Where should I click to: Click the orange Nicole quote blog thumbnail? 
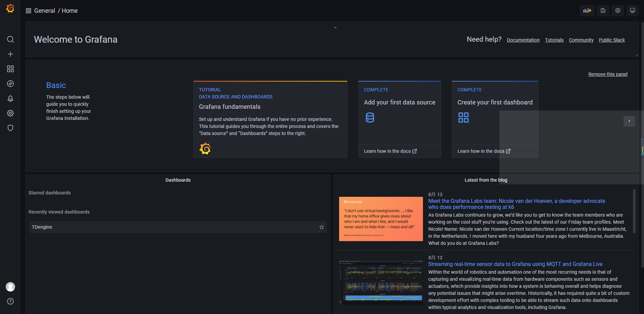pyautogui.click(x=381, y=219)
